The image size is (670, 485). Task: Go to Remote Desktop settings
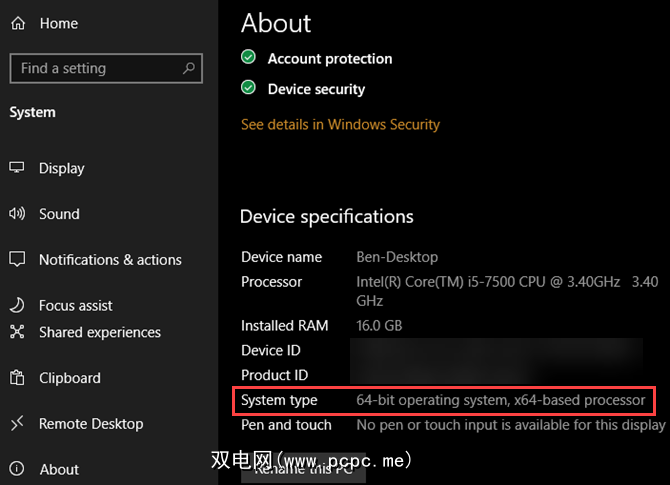(x=90, y=424)
